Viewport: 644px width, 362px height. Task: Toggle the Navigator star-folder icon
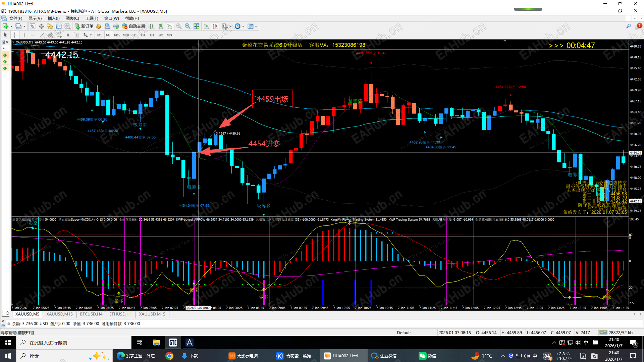(50, 26)
